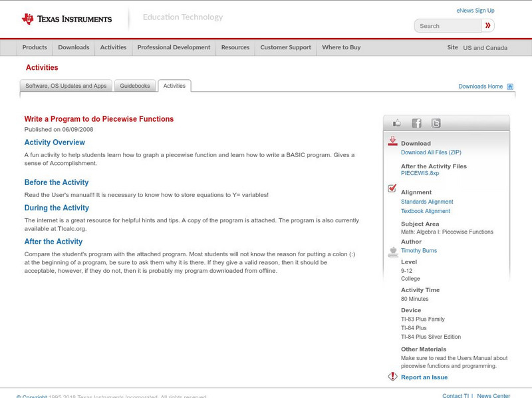Click the Published on 06/09/2008 text
This screenshot has width=532, height=398.
pos(59,129)
